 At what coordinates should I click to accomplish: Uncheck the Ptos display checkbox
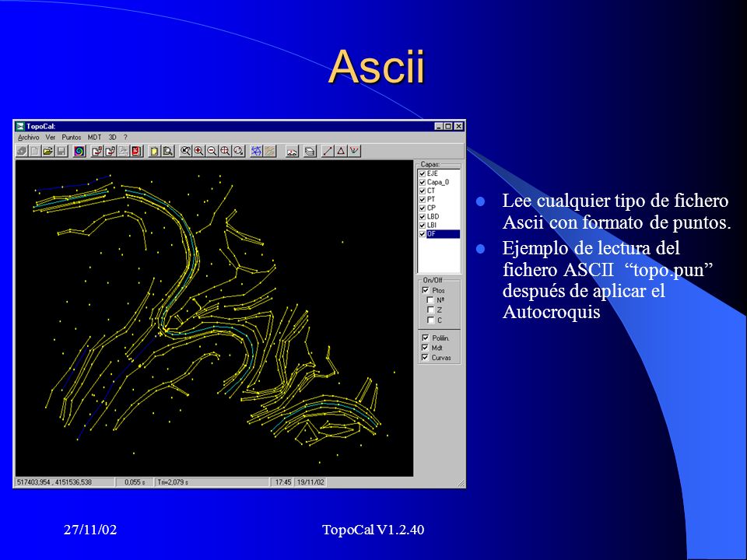coord(426,290)
